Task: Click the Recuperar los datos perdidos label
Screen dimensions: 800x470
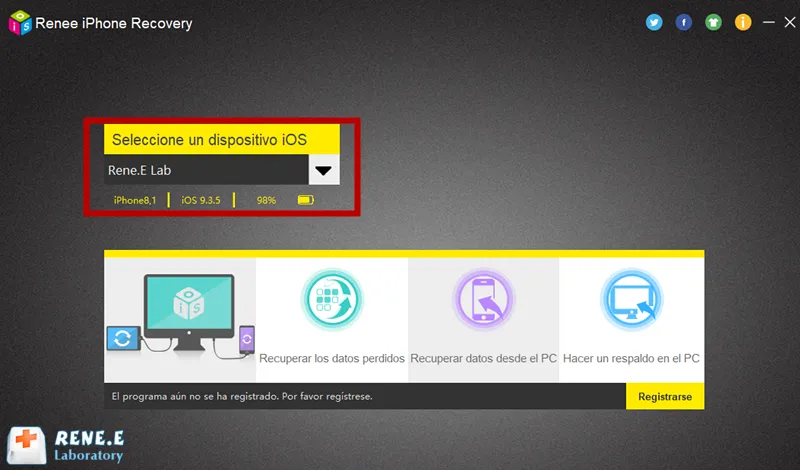Action: point(332,358)
